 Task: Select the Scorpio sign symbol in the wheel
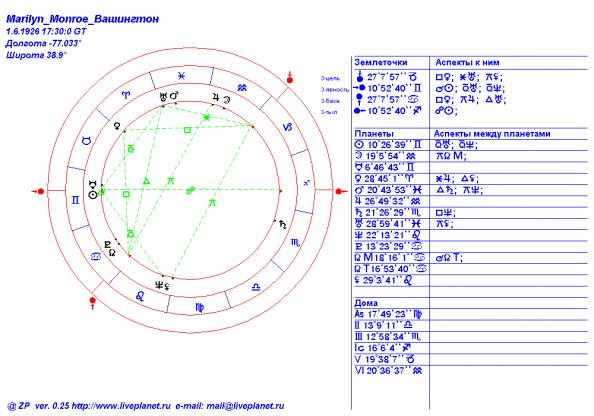295,242
